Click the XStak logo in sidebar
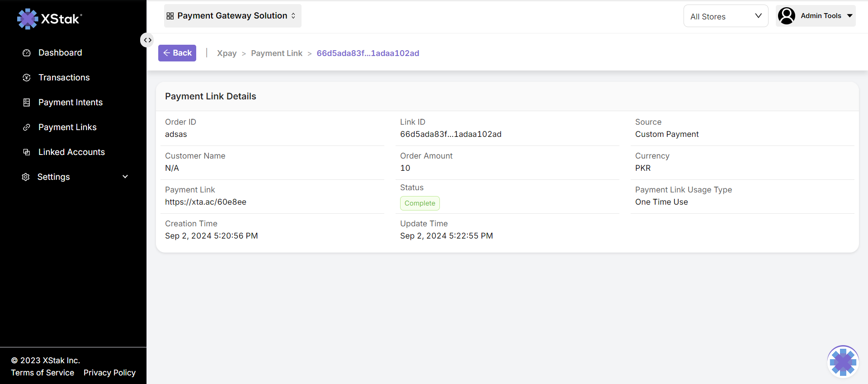This screenshot has width=868, height=384. (x=50, y=19)
